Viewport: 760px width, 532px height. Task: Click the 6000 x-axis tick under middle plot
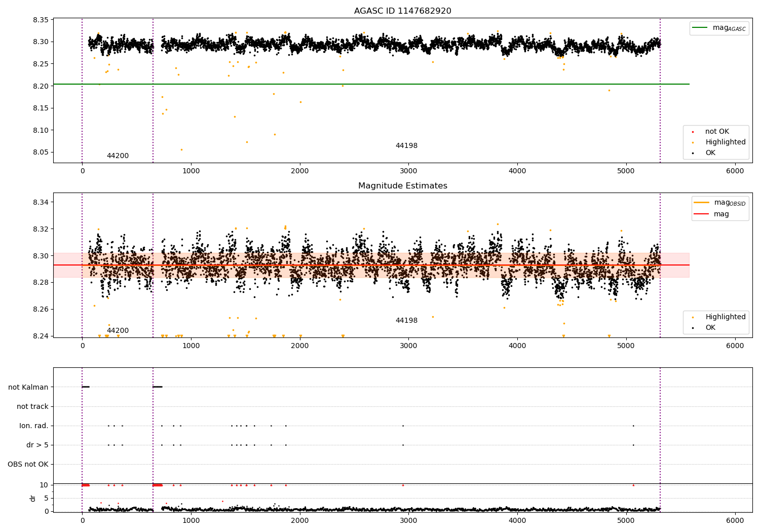tap(735, 346)
